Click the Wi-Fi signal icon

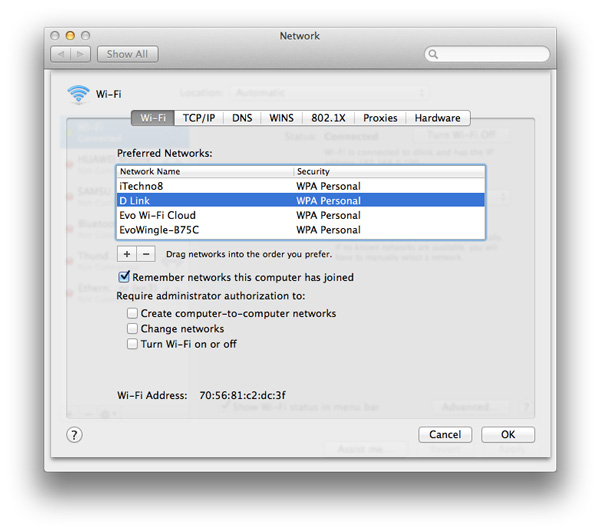tap(78, 94)
